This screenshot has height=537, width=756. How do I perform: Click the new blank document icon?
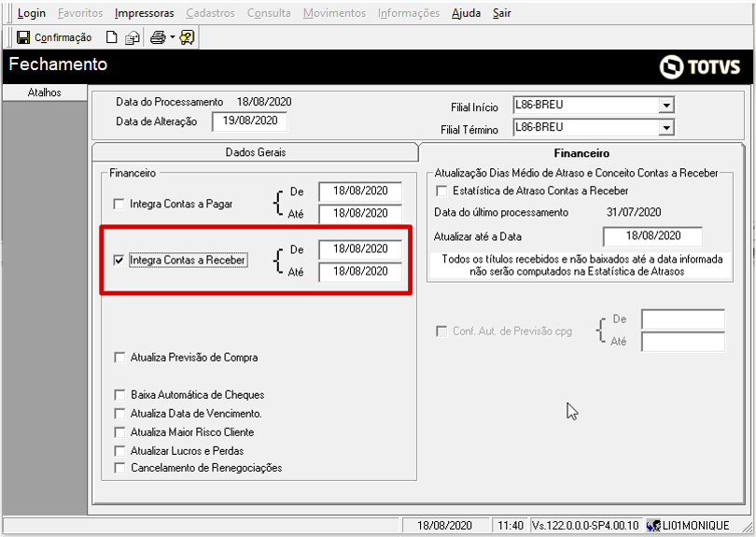coord(111,37)
